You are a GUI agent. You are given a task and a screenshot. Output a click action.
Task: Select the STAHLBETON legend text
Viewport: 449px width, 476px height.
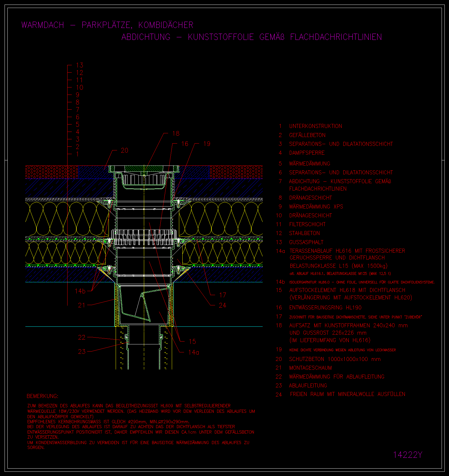304,233
